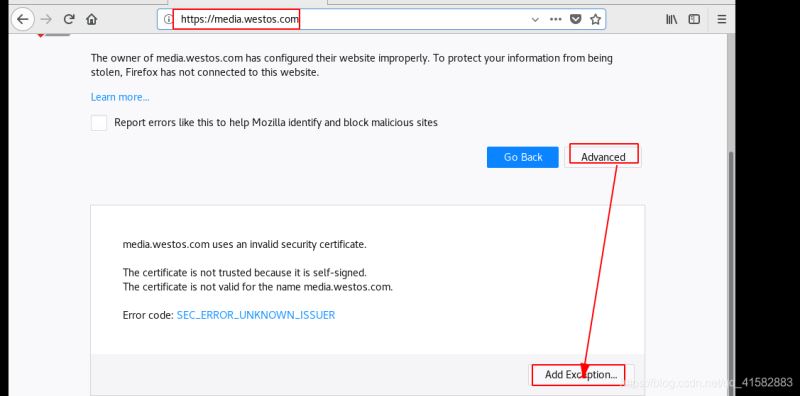Click the back arrow navigation button
This screenshot has width=800, height=396.
click(x=23, y=19)
